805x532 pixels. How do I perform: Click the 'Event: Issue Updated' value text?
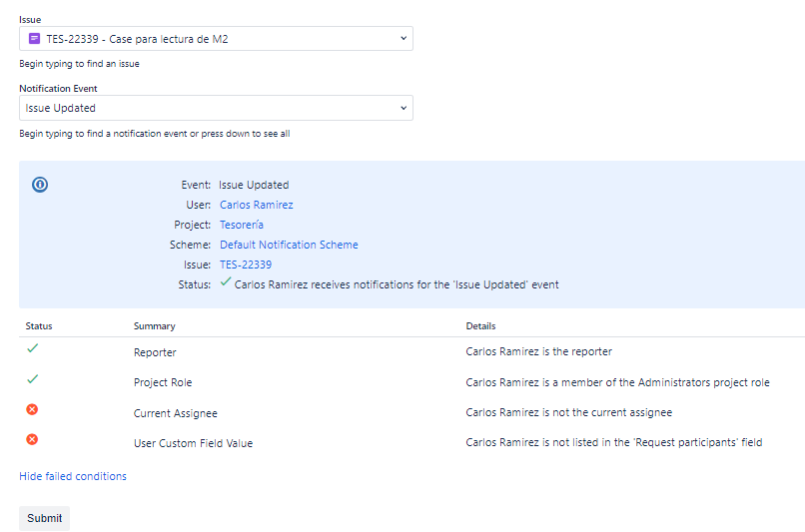[x=254, y=185]
